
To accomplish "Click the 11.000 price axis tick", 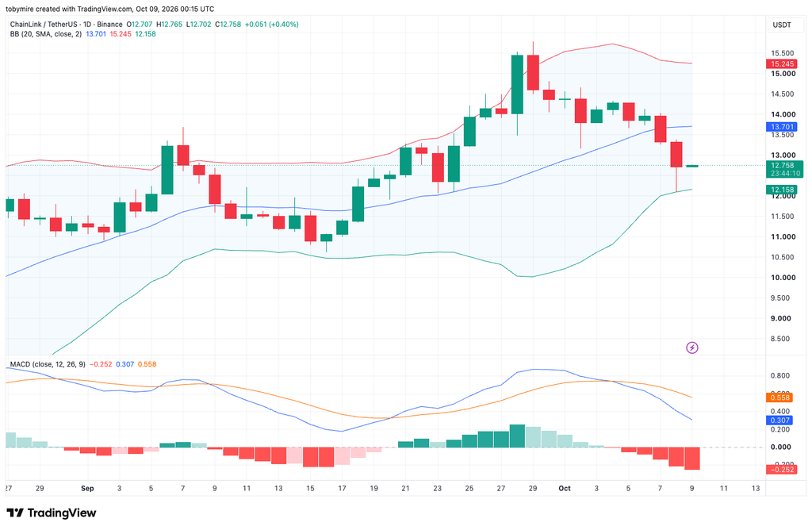I will click(783, 236).
